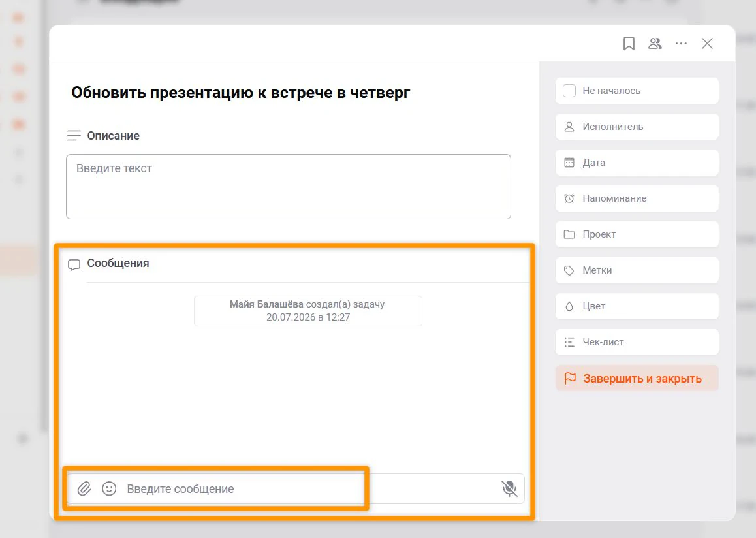Image resolution: width=756 pixels, height=538 pixels.
Task: Click the 'Майя Балашёва создал(а) задачу' log entry
Action: [x=308, y=311]
